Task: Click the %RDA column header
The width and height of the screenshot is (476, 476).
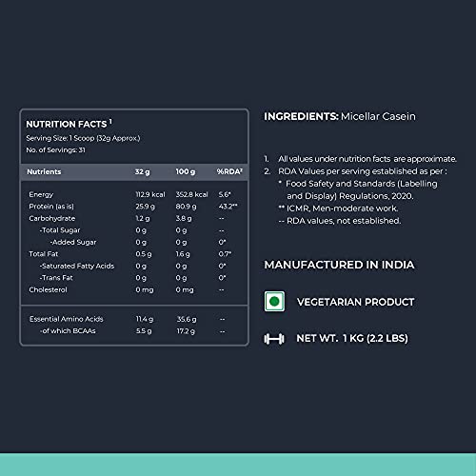Action: point(229,171)
